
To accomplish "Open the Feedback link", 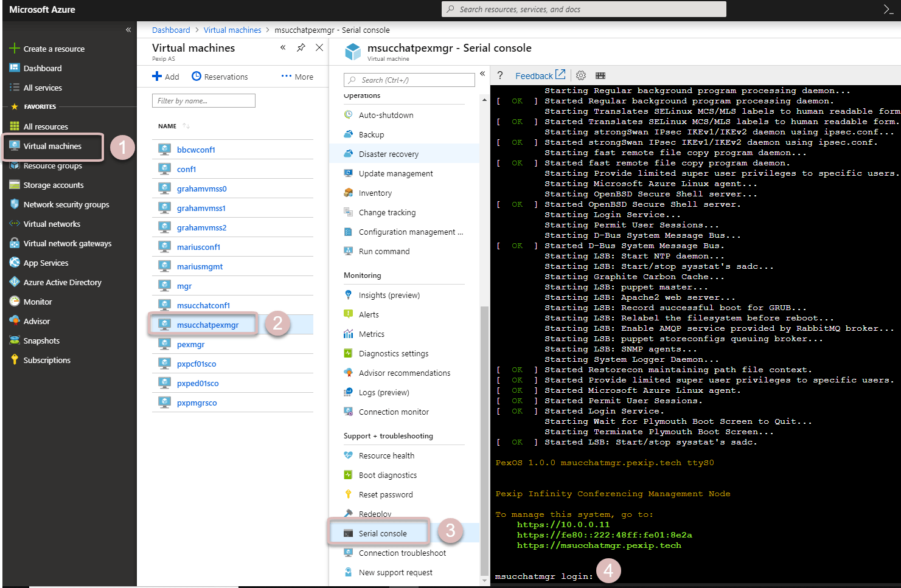I will 534,75.
